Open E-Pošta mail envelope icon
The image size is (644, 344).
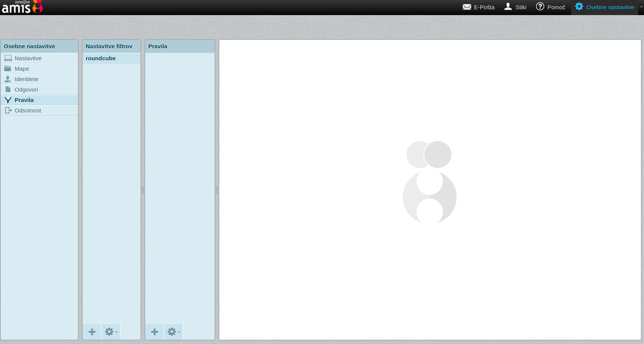click(467, 7)
